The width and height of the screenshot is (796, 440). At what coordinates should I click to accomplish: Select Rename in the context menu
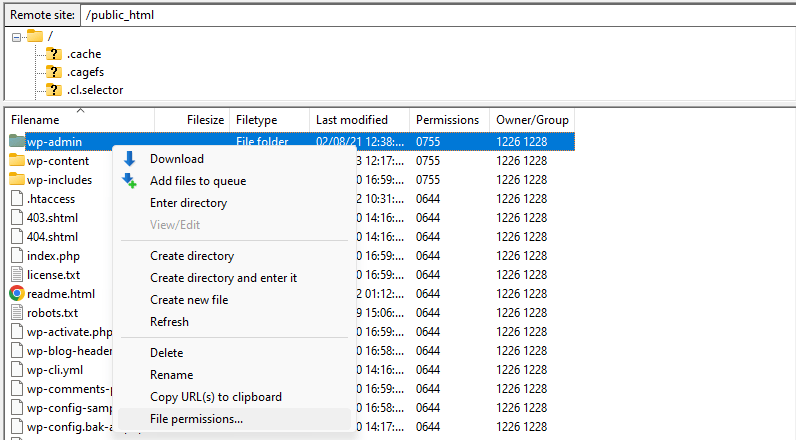click(x=171, y=375)
